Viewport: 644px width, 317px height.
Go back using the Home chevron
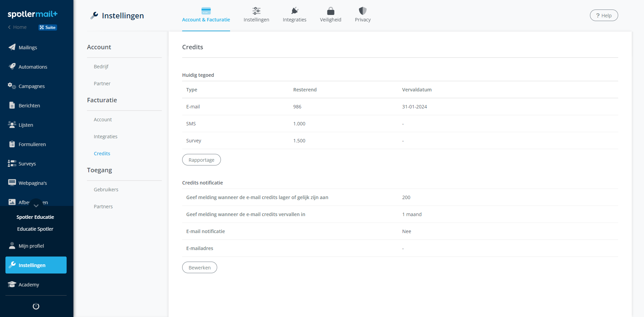[x=10, y=27]
